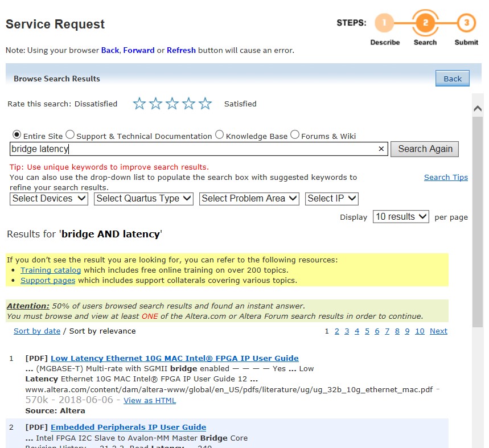This screenshot has height=448, width=489.
Task: Go to results page 3
Action: point(347,331)
